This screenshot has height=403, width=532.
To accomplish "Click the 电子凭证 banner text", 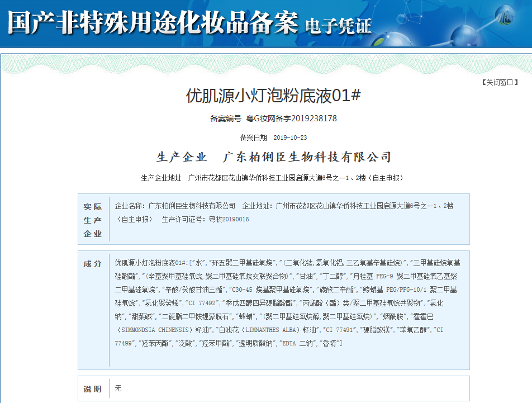I will [338, 26].
